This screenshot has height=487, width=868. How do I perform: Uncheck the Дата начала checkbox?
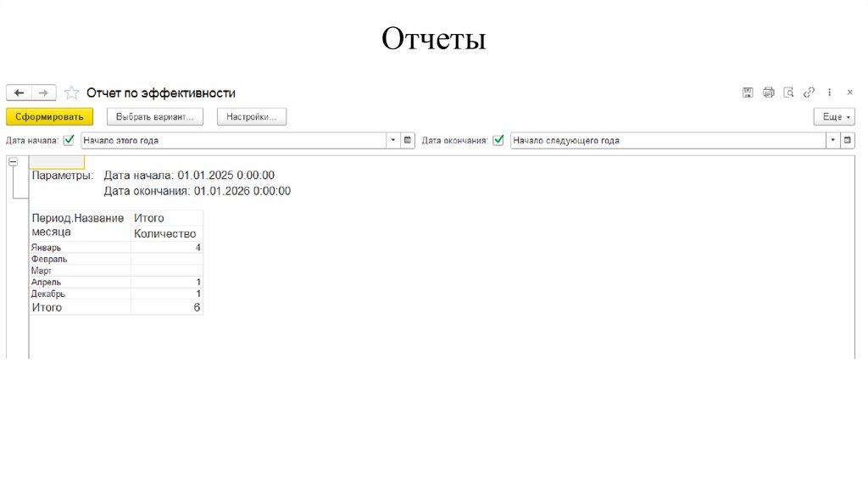69,140
